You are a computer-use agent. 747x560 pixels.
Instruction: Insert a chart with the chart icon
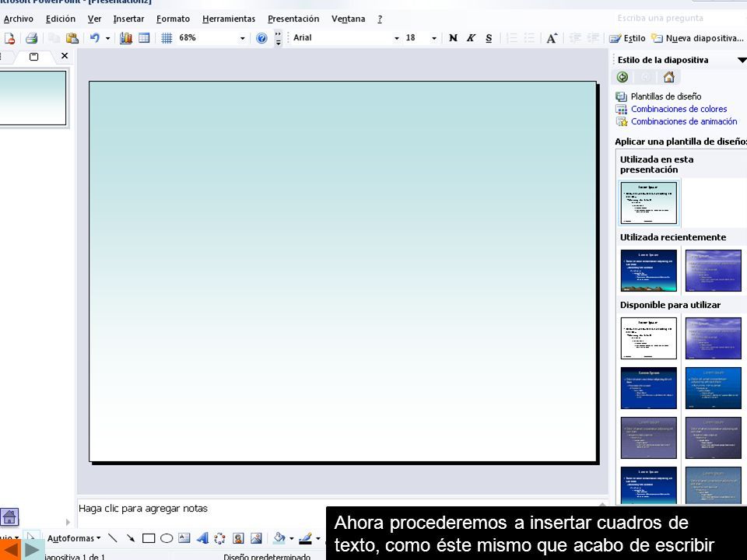point(126,38)
